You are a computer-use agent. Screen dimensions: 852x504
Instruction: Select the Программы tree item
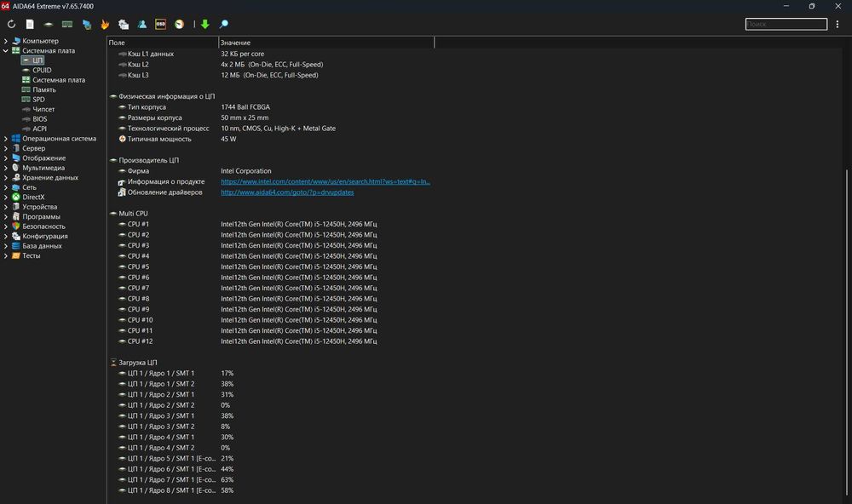41,217
